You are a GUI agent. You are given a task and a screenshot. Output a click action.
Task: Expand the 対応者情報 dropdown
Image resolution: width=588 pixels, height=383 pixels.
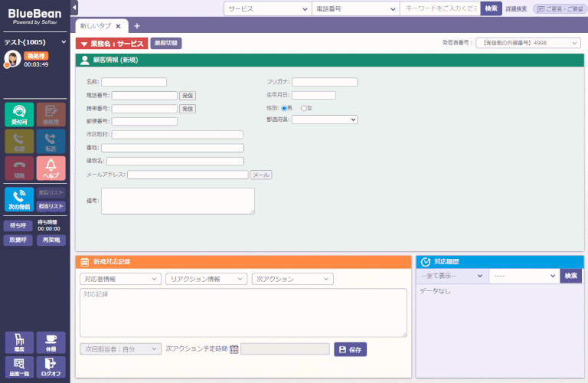point(119,279)
